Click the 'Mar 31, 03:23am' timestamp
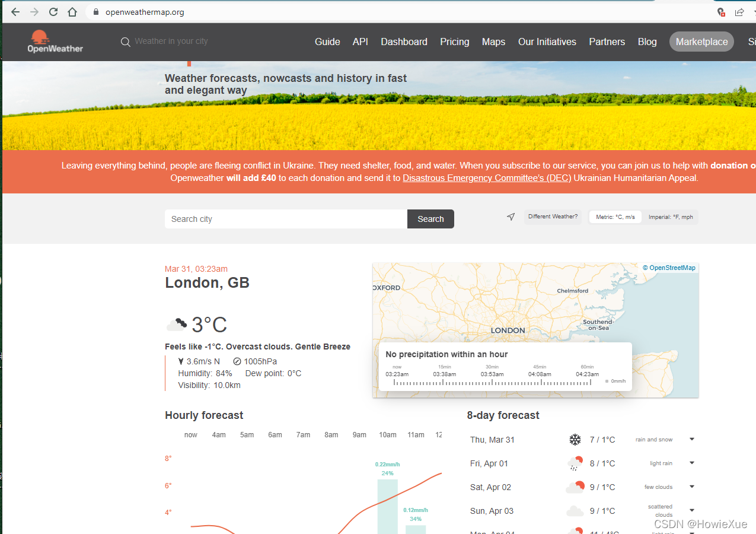 click(196, 269)
